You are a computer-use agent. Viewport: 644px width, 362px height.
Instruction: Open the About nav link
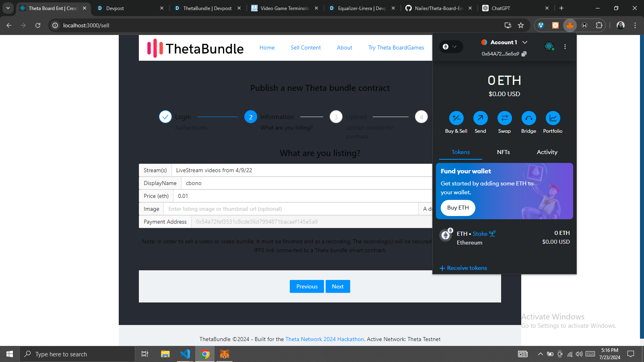click(345, 47)
